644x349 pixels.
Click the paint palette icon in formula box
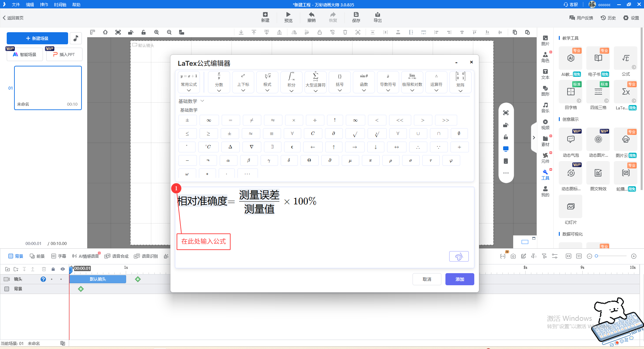[459, 257]
